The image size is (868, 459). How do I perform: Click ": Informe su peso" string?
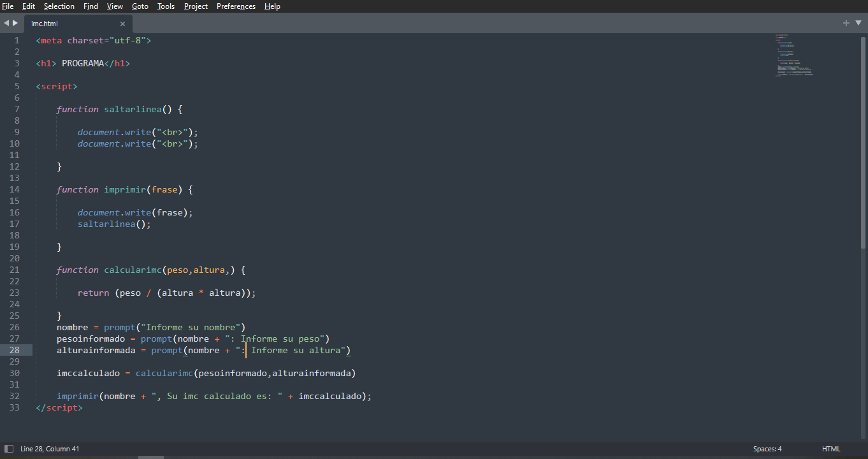pyautogui.click(x=275, y=339)
